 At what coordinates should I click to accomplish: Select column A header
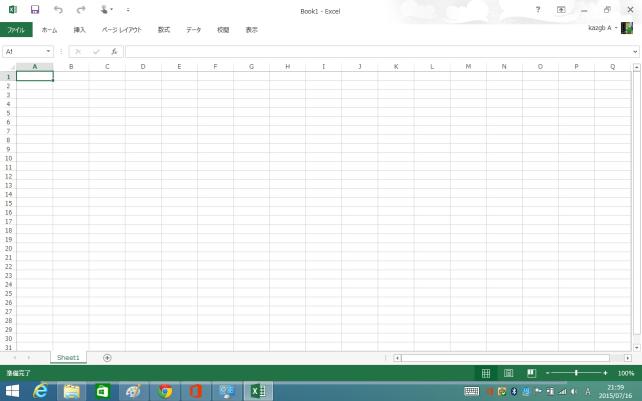pos(34,66)
